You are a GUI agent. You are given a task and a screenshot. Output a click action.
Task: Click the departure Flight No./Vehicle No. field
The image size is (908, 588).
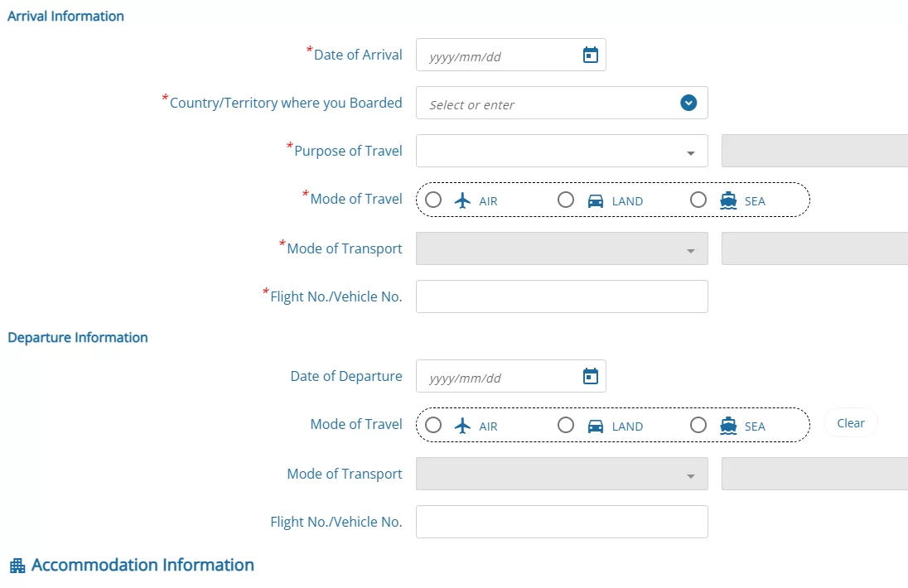pos(562,522)
